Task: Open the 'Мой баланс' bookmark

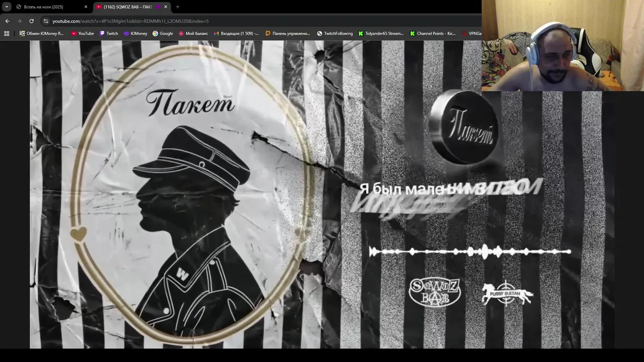Action: click(193, 34)
